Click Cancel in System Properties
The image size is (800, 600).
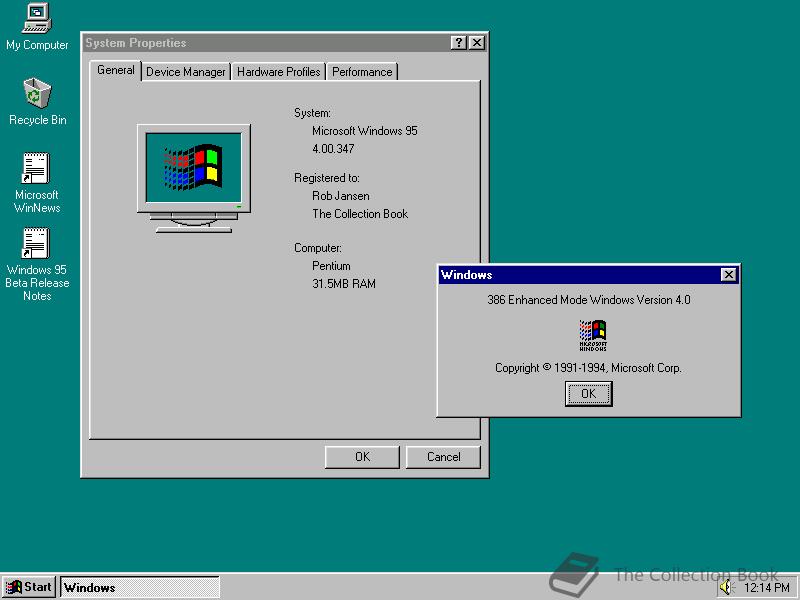443,457
